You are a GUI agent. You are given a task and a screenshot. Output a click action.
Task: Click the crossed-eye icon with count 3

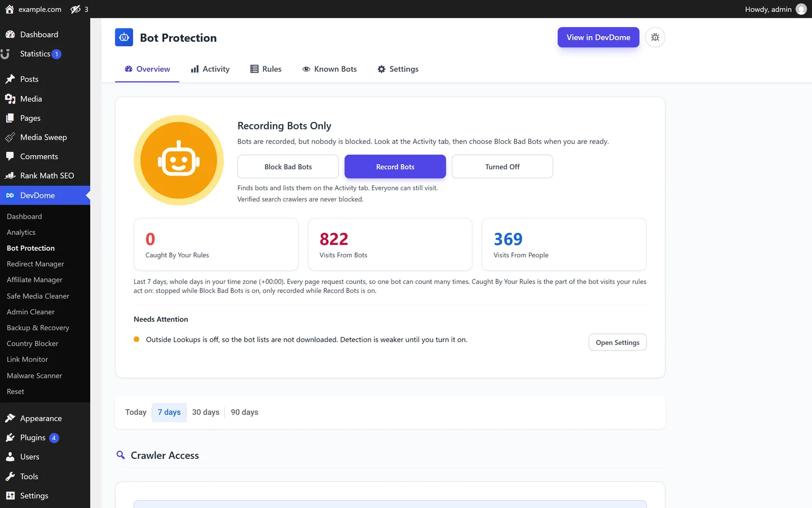[76, 9]
